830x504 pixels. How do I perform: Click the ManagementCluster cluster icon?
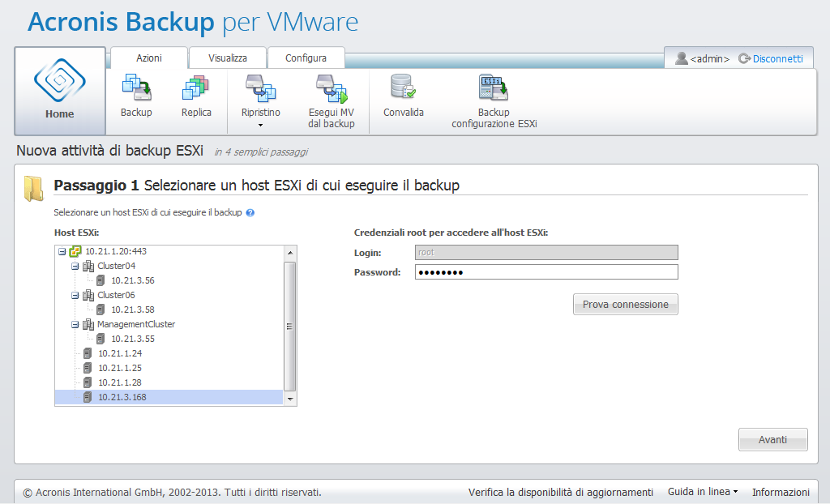click(88, 324)
